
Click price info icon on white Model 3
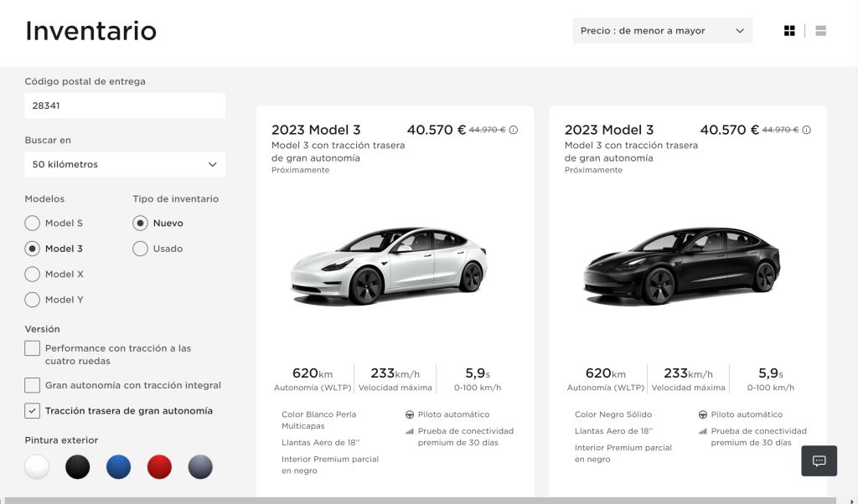click(x=514, y=130)
